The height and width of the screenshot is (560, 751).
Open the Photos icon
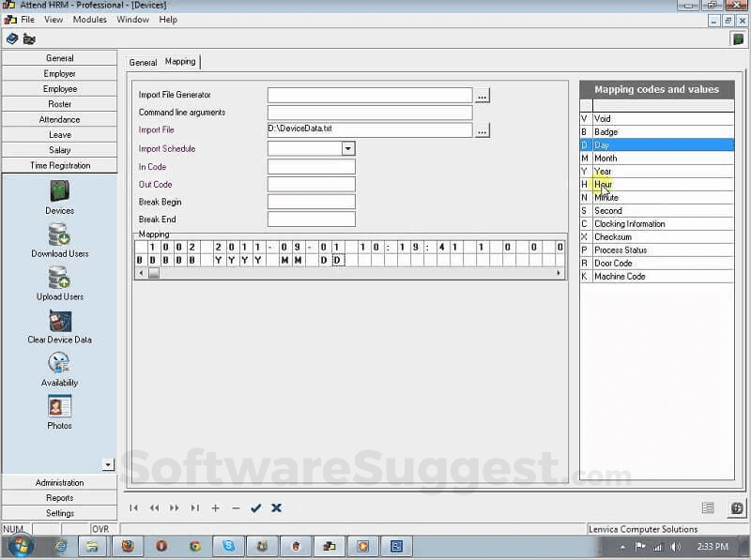[x=59, y=406]
